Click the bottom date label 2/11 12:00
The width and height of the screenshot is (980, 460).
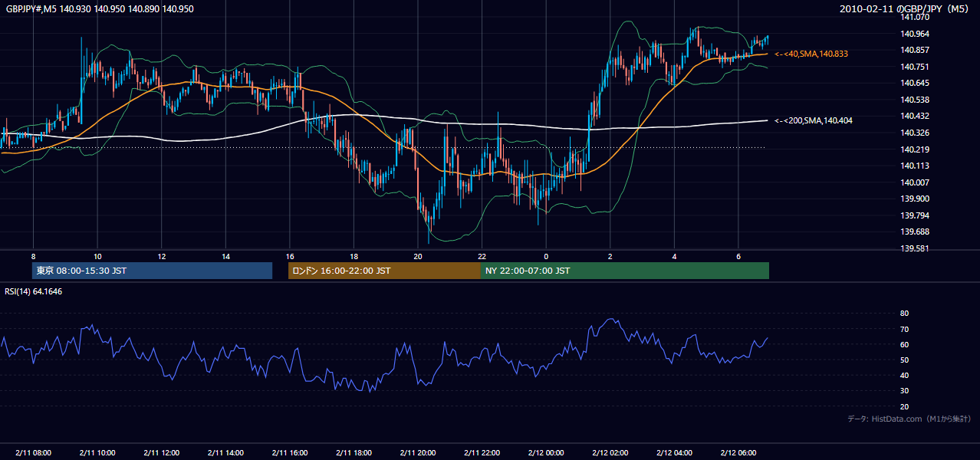coord(162,453)
